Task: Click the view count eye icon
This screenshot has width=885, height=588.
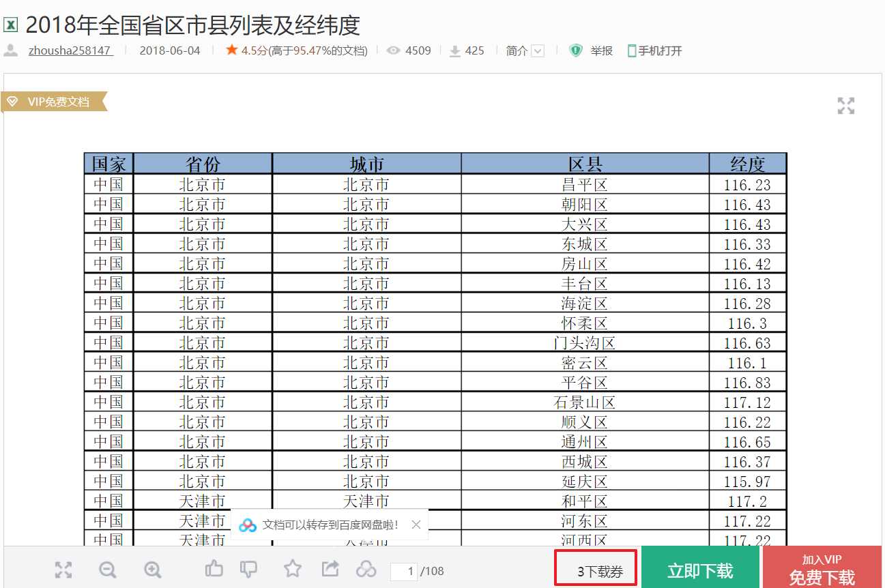Action: point(393,50)
